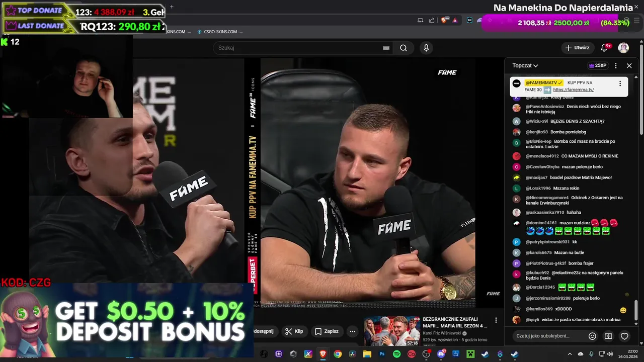Click @patrykpiotrowski931 chat username

click(547, 242)
